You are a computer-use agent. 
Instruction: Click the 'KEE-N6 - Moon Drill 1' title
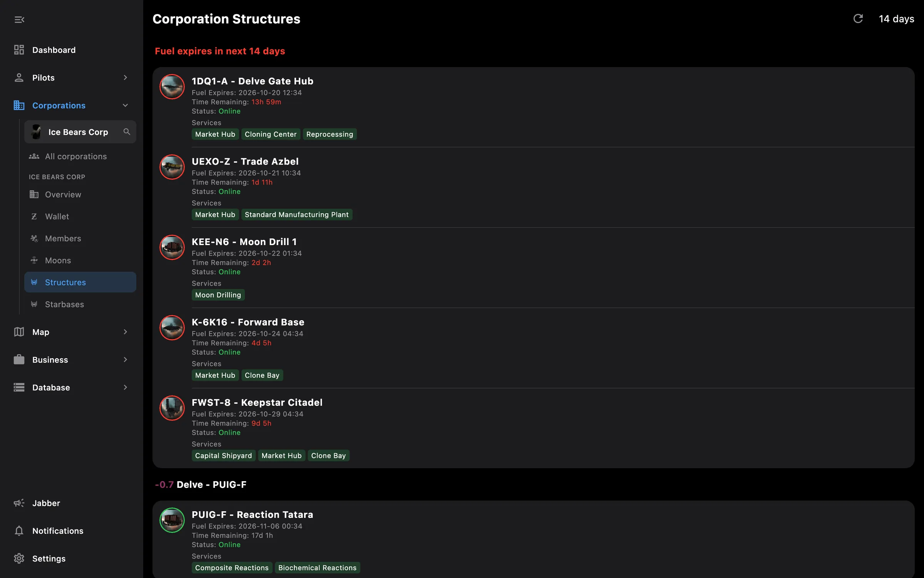[244, 242]
